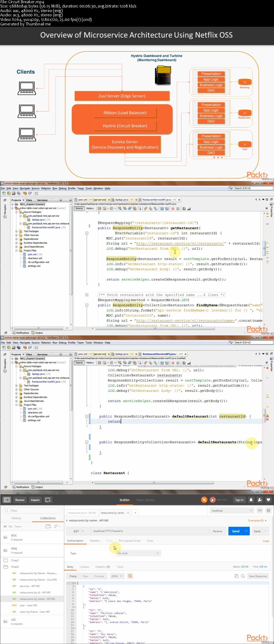Viewport: 274px width, 644px height.
Task: Open the request Headers tab
Action: pyautogui.click(x=95, y=541)
